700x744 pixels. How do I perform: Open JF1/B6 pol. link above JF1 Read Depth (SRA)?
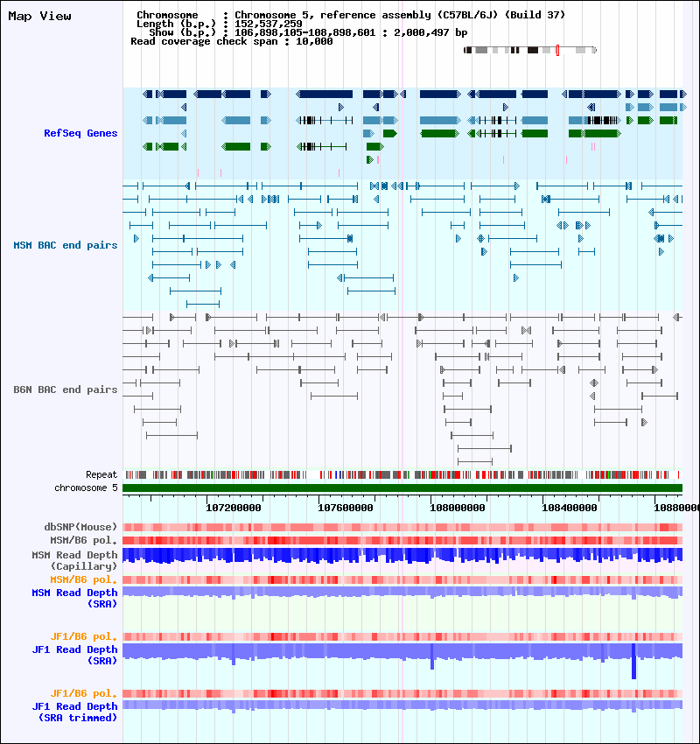(x=84, y=636)
